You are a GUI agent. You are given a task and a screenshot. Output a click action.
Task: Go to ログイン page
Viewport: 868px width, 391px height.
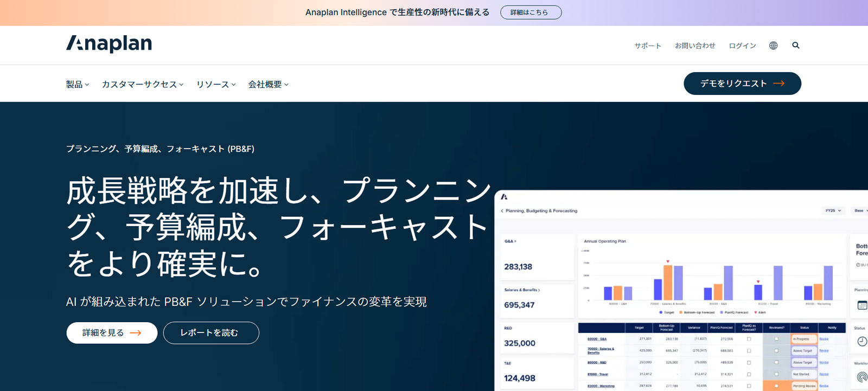(x=742, y=46)
